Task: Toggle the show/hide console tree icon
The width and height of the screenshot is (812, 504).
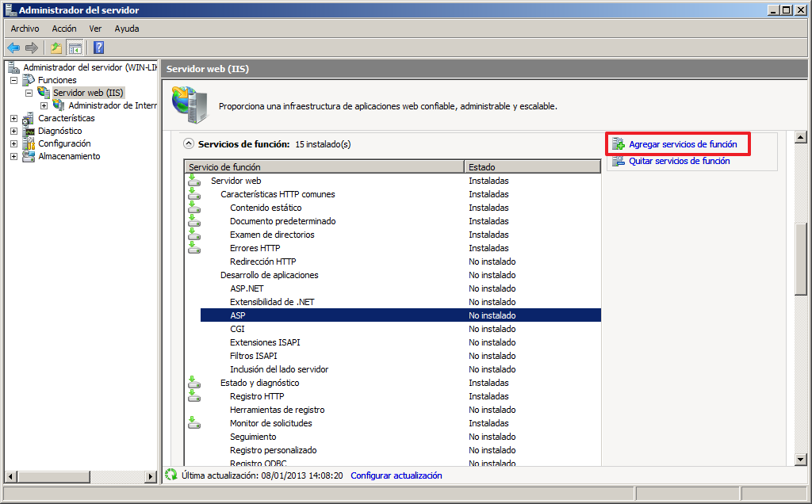Action: (75, 48)
